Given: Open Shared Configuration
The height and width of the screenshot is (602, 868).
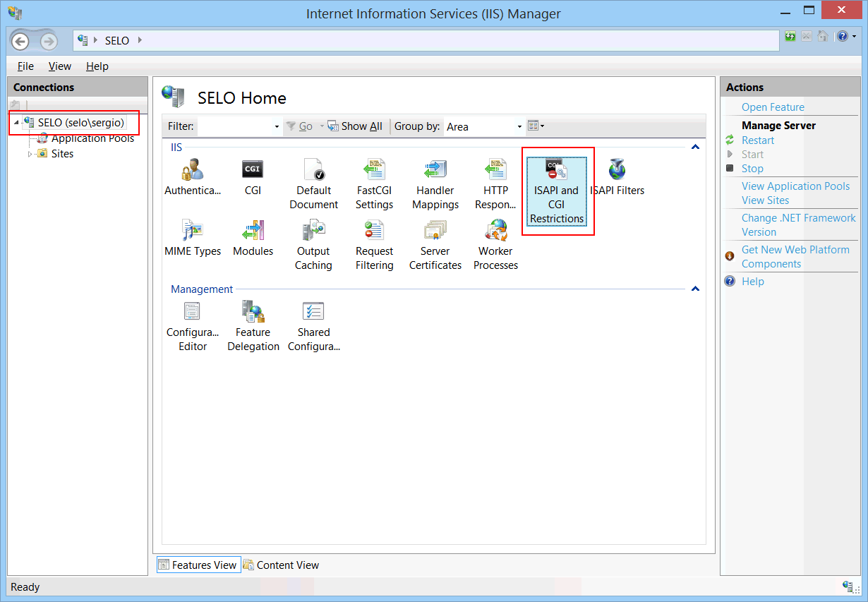Looking at the screenshot, I should [313, 326].
